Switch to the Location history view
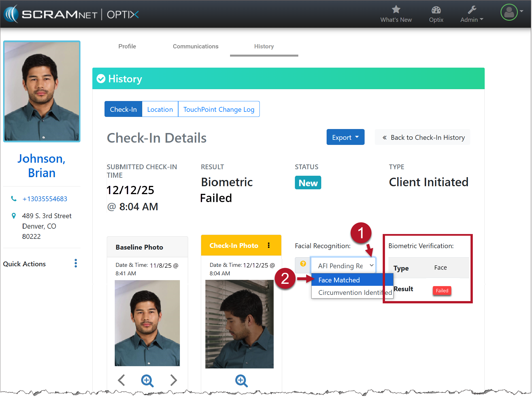 pos(160,109)
